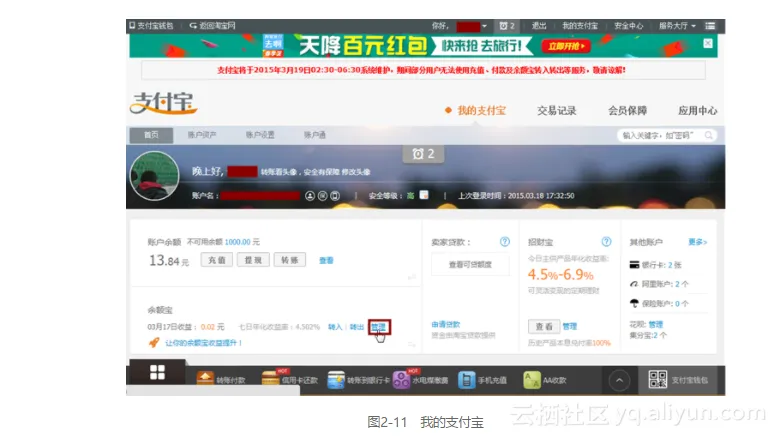Viewport: 777px width, 437px height.
Task: Click 集分宝 count 2 个
Action: [x=660, y=335]
